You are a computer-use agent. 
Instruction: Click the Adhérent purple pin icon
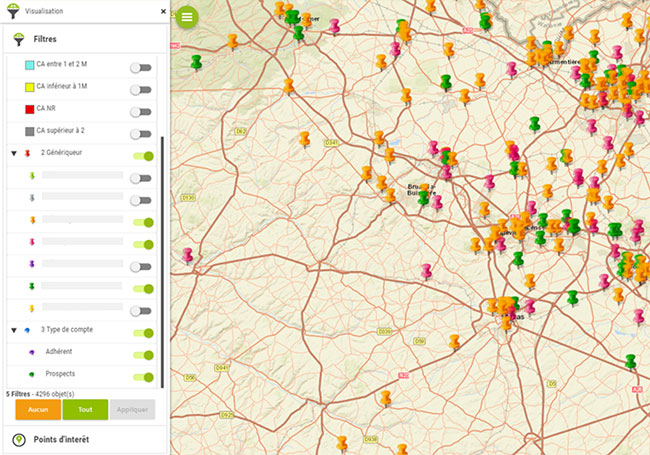[x=31, y=352]
